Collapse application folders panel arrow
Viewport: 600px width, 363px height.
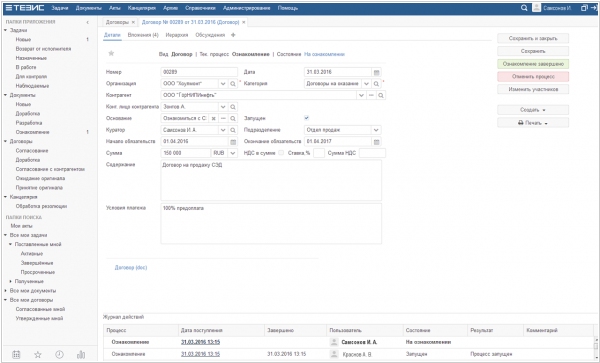88,22
